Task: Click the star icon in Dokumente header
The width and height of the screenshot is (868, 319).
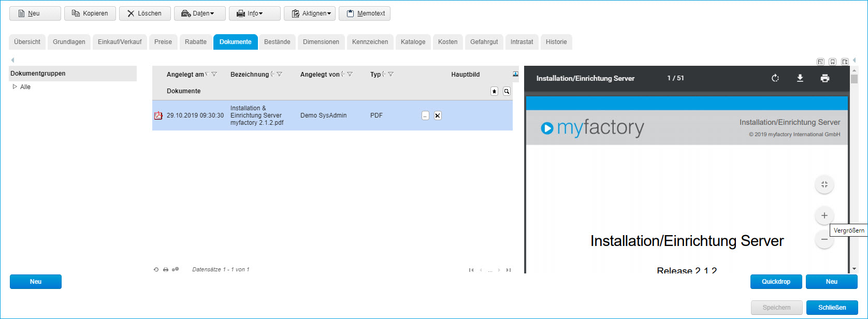Action: pyautogui.click(x=494, y=91)
